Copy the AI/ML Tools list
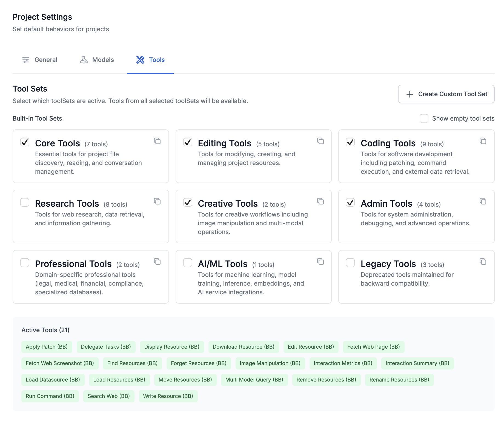Image resolution: width=504 pixels, height=421 pixels. (320, 261)
